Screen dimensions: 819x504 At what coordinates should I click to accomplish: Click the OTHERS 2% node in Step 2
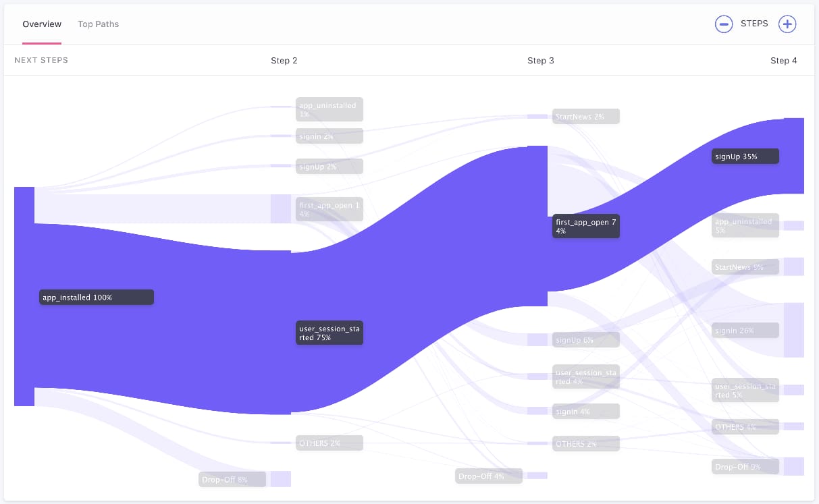(x=329, y=443)
